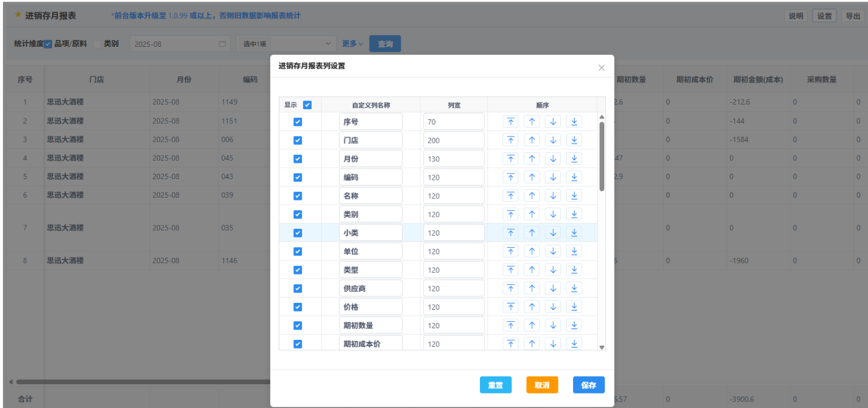The image size is (868, 408).
Task: Move 类别 column down one position
Action: click(553, 214)
